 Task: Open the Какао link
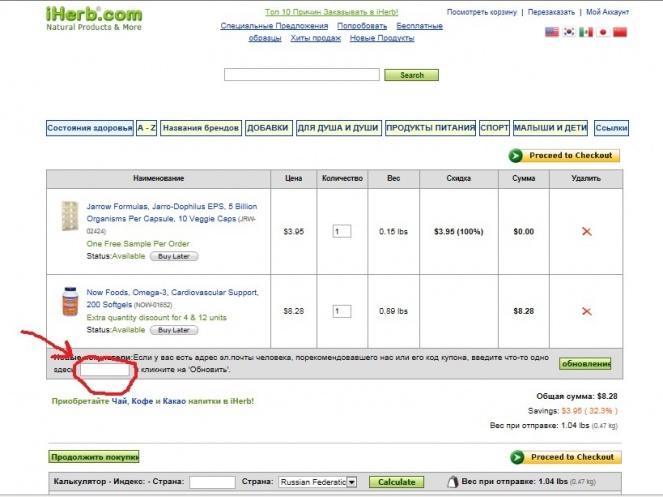(174, 401)
